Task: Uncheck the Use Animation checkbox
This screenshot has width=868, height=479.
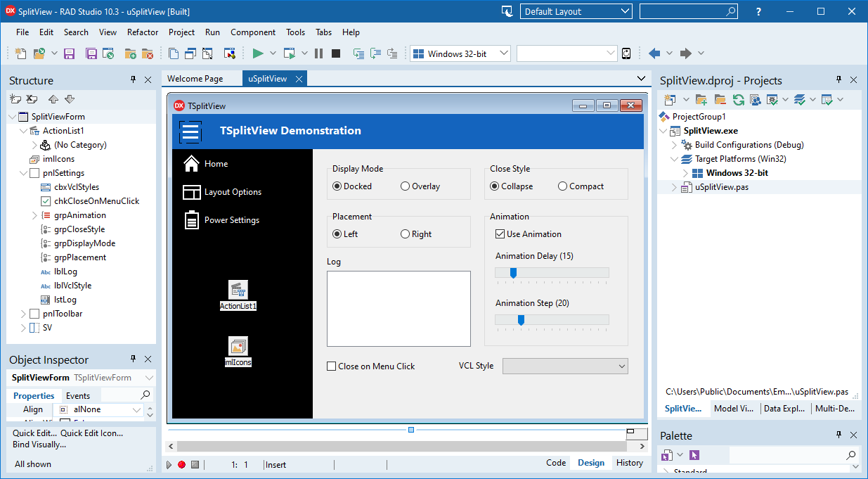Action: coord(500,234)
